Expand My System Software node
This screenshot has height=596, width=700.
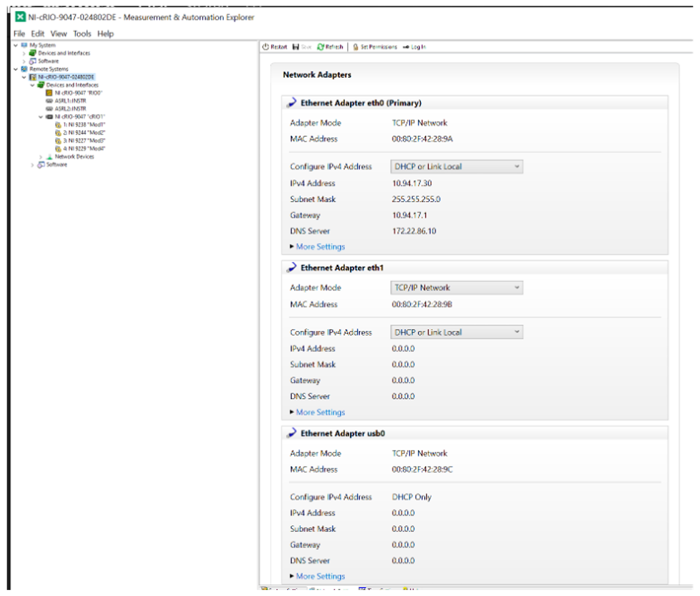point(24,61)
